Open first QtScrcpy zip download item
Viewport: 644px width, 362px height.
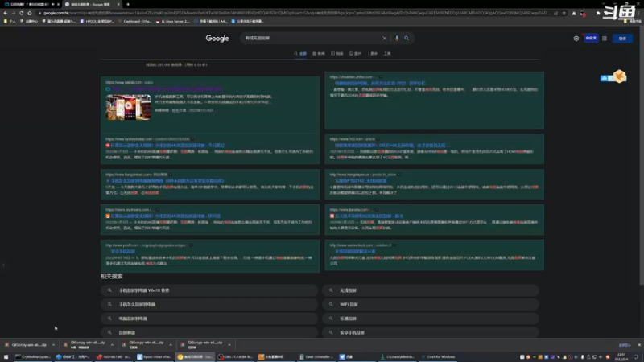pos(27,345)
